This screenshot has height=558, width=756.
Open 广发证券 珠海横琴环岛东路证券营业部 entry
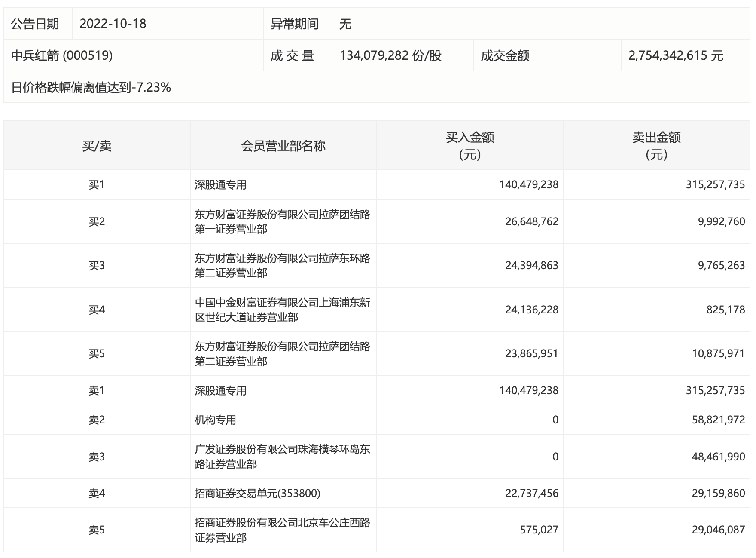[x=282, y=457]
